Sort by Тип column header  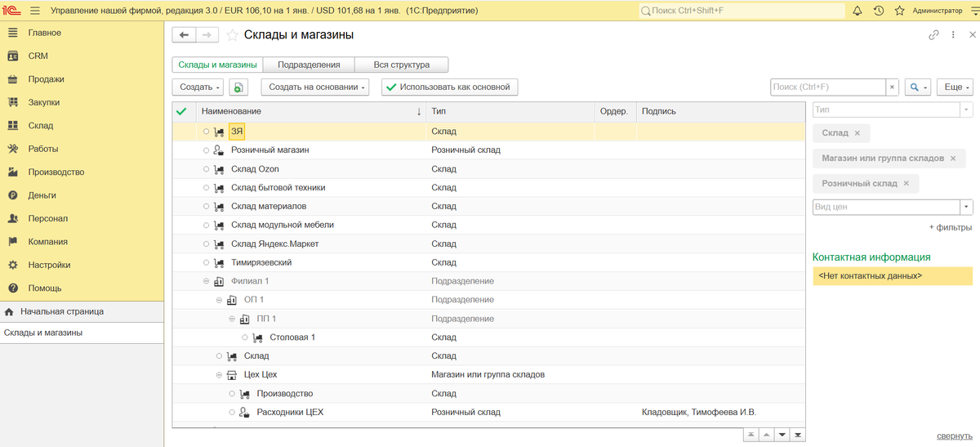(510, 111)
